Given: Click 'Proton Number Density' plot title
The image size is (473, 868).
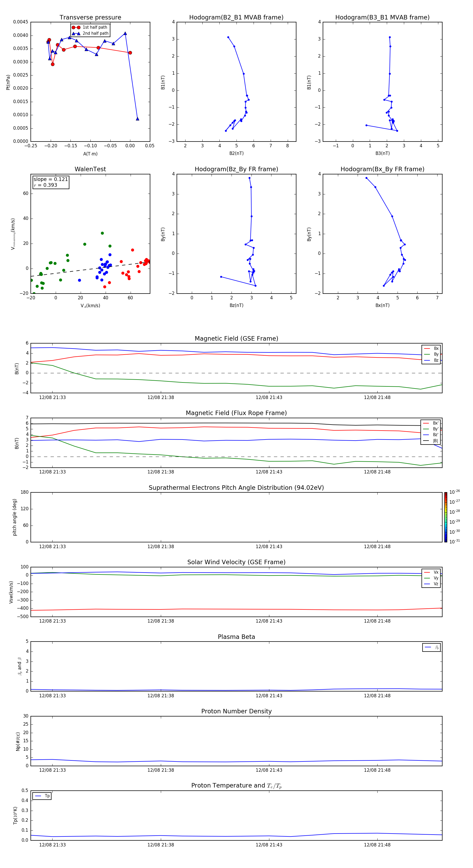Looking at the screenshot, I should pyautogui.click(x=236, y=711).
